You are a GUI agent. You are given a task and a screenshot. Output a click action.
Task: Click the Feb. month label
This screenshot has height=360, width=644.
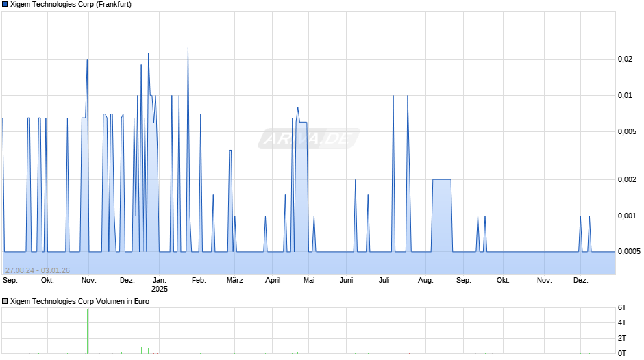[199, 281]
